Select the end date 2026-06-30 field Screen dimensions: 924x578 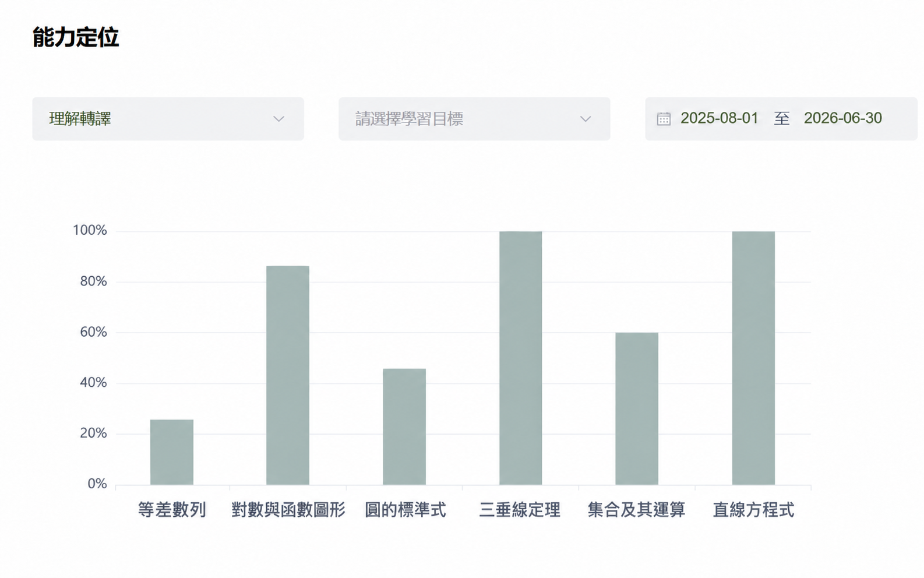pos(843,118)
